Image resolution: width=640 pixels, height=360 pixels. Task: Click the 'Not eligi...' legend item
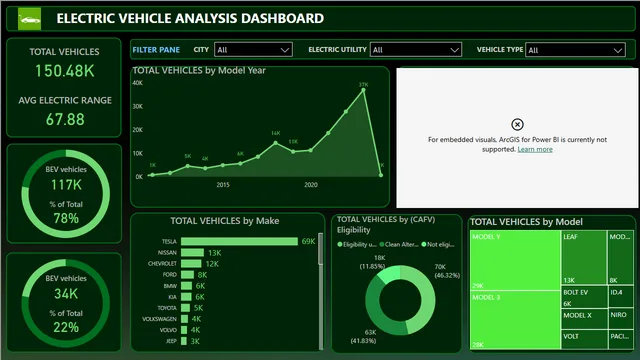438,244
